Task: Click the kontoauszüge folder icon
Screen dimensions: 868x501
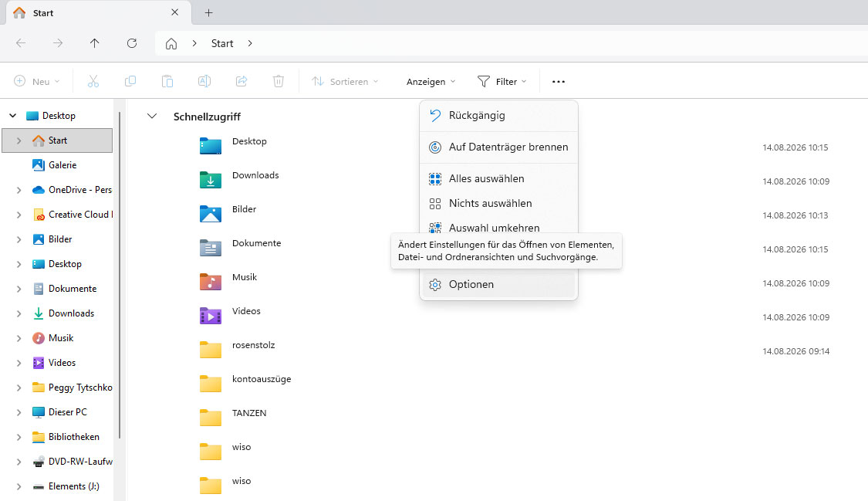Action: [x=211, y=384]
